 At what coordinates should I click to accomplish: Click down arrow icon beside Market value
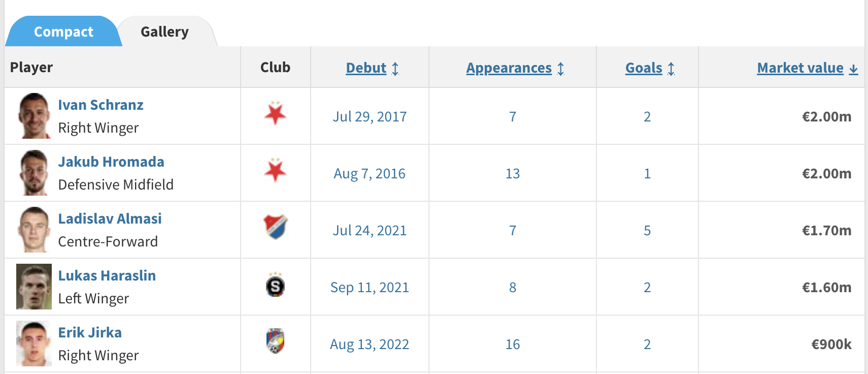(853, 69)
